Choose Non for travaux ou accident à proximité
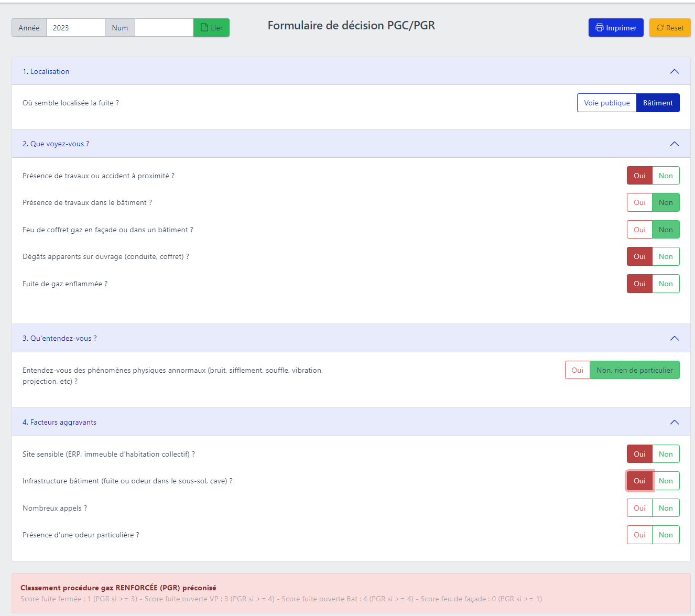This screenshot has width=695, height=616. pos(666,176)
